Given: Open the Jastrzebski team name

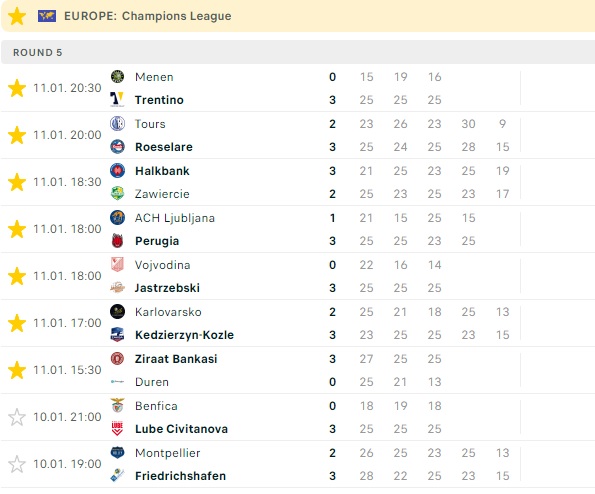Looking at the screenshot, I should [167, 288].
